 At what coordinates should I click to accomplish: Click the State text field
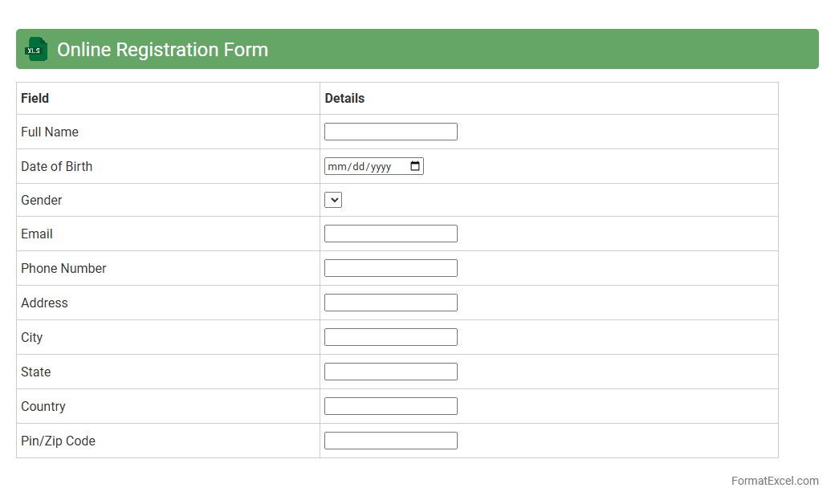(x=391, y=372)
